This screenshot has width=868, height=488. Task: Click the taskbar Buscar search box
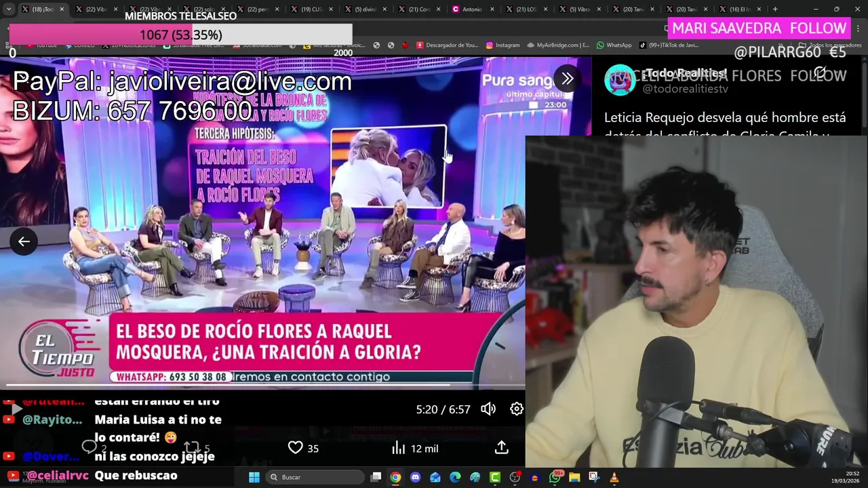(x=315, y=477)
